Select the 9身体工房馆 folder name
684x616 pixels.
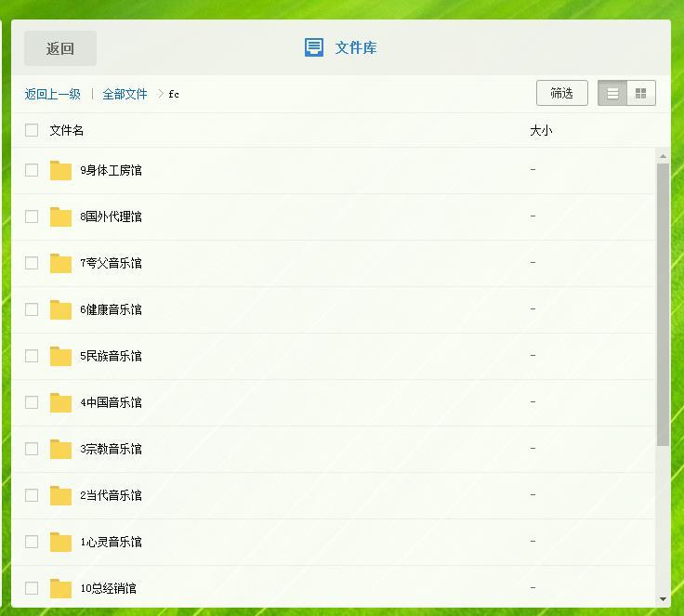[111, 170]
